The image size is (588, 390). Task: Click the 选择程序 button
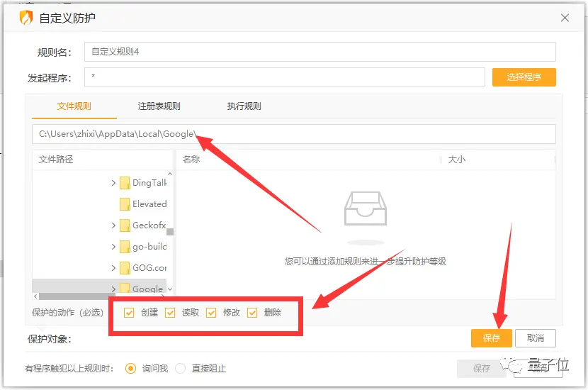[524, 77]
